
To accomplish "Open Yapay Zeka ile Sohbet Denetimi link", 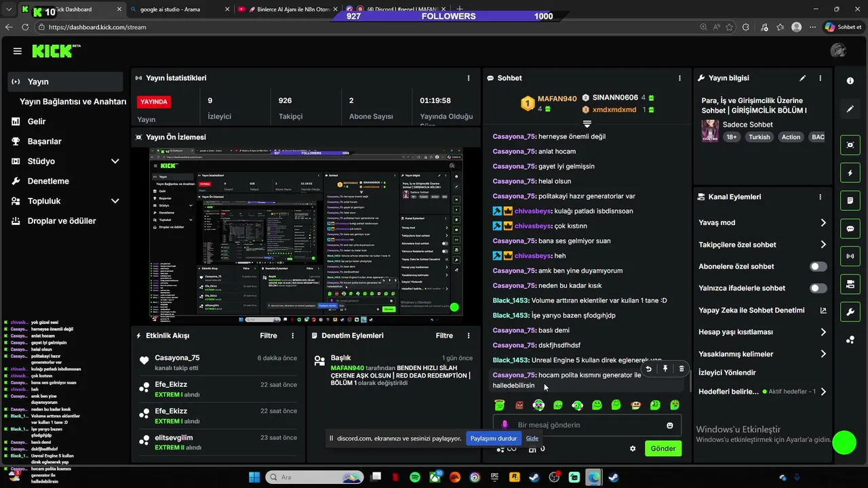I will tap(762, 310).
